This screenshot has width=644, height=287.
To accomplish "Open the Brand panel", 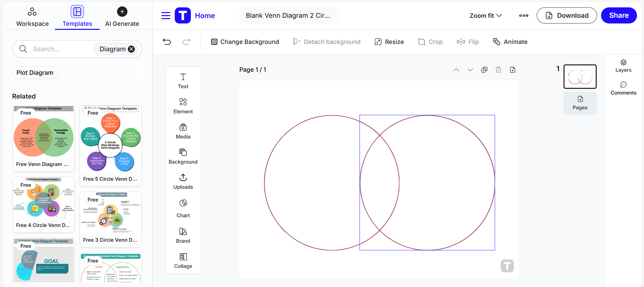I will (x=183, y=235).
